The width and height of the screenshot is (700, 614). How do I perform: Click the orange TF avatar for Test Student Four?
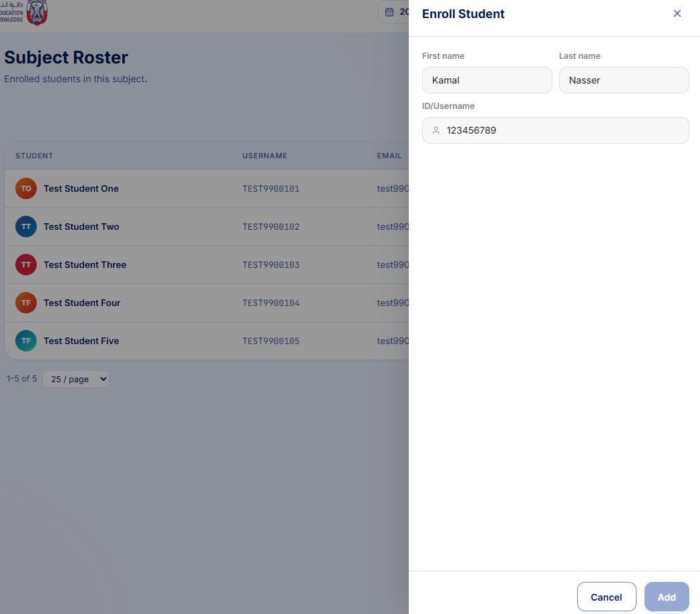pos(26,303)
